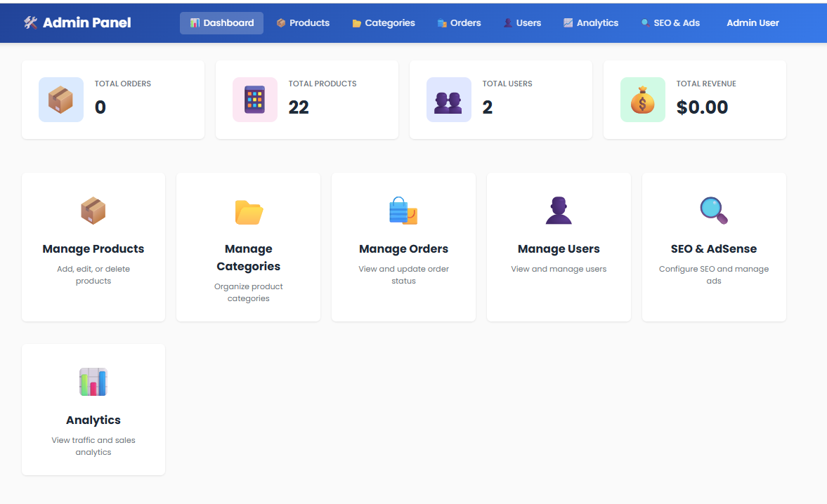This screenshot has height=504, width=827.
Task: Click the SEO & Ads magnifier icon in navbar
Action: pyautogui.click(x=646, y=23)
